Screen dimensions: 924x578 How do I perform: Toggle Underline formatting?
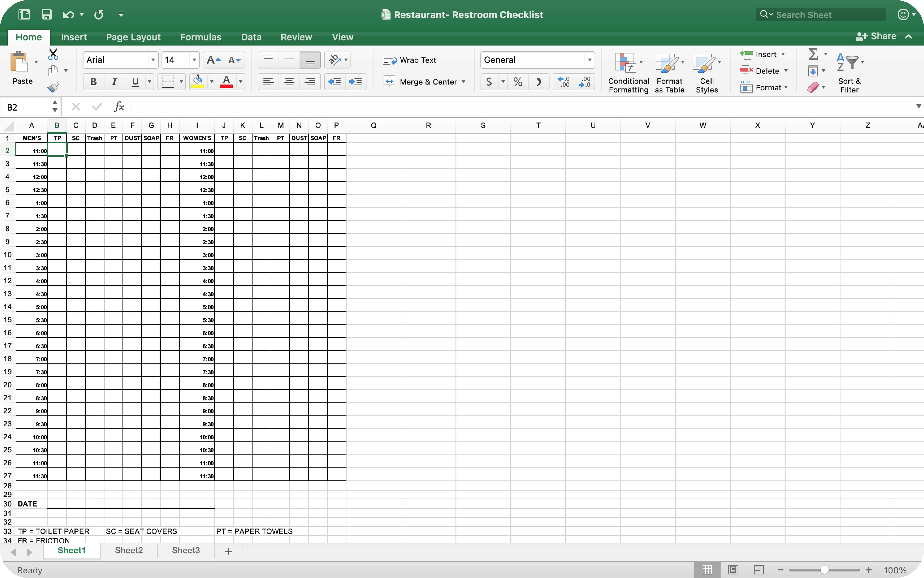click(x=135, y=82)
